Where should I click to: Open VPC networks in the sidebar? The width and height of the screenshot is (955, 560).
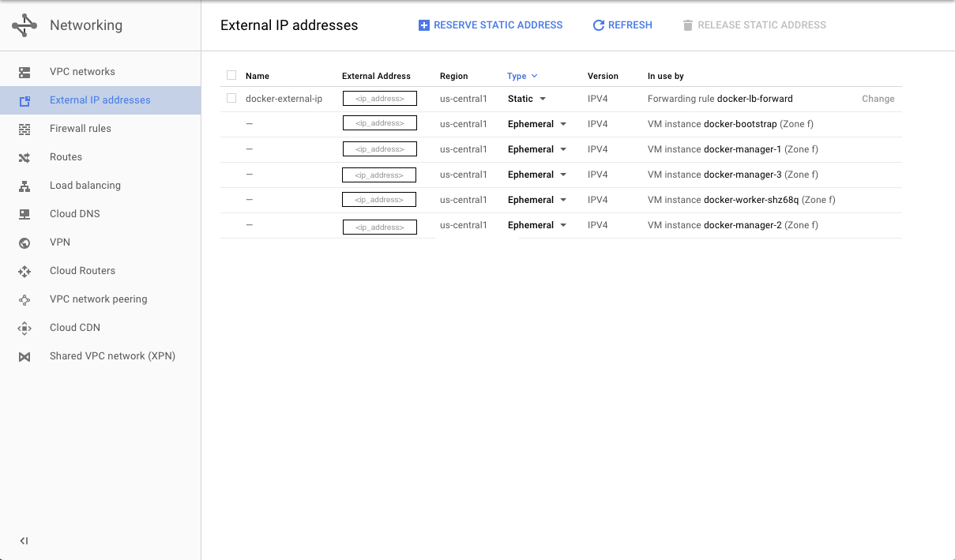100,72
